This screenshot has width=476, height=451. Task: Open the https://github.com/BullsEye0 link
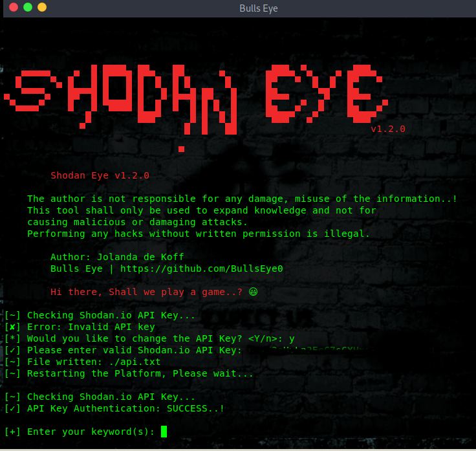(x=202, y=269)
